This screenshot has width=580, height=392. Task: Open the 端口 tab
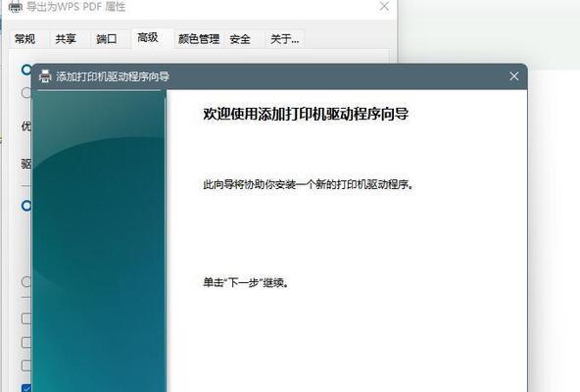point(107,39)
